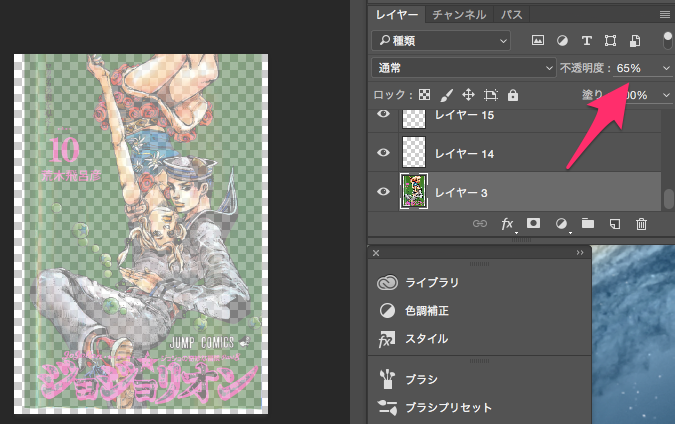Add layer mask icon
The width and height of the screenshot is (675, 424).
pos(533,223)
